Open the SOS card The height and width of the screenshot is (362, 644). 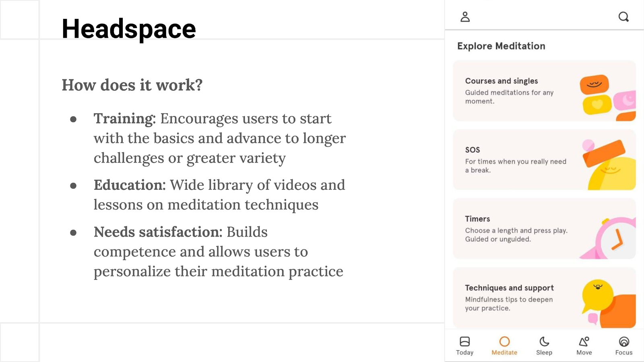[544, 160]
